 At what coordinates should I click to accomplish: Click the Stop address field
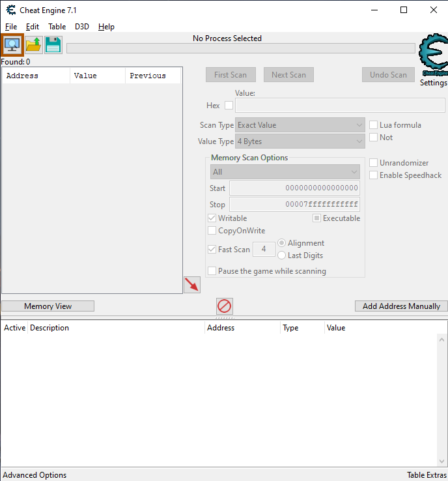(294, 204)
